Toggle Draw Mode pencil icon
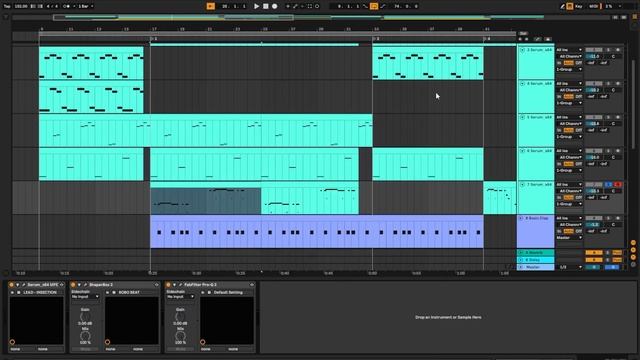This screenshot has width=640, height=360. (x=562, y=6)
